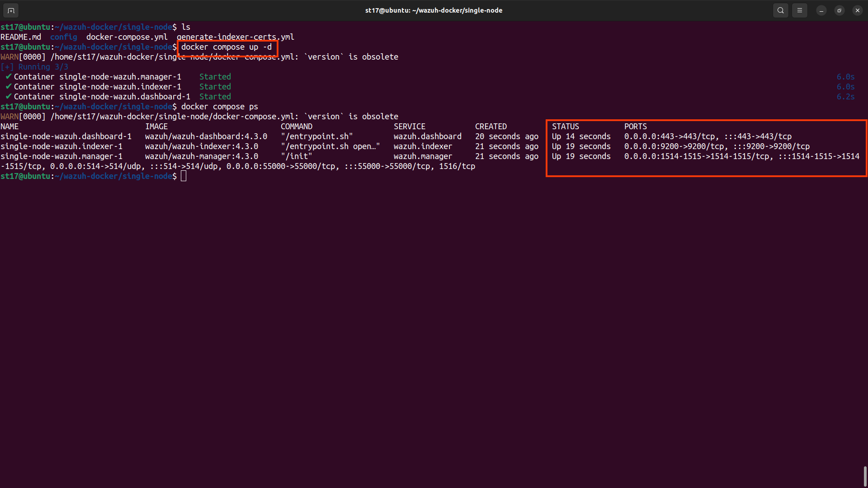Click '20 seconds ago' created value

(507, 136)
